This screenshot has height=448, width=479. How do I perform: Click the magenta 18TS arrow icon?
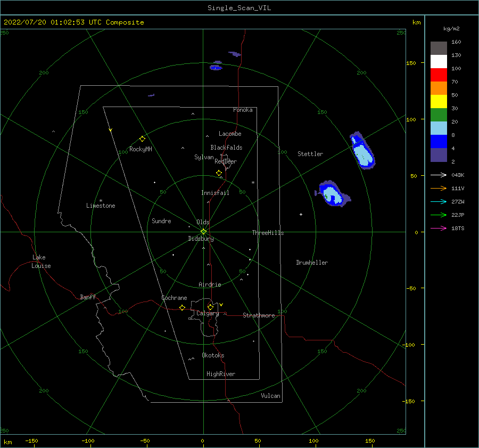439,228
